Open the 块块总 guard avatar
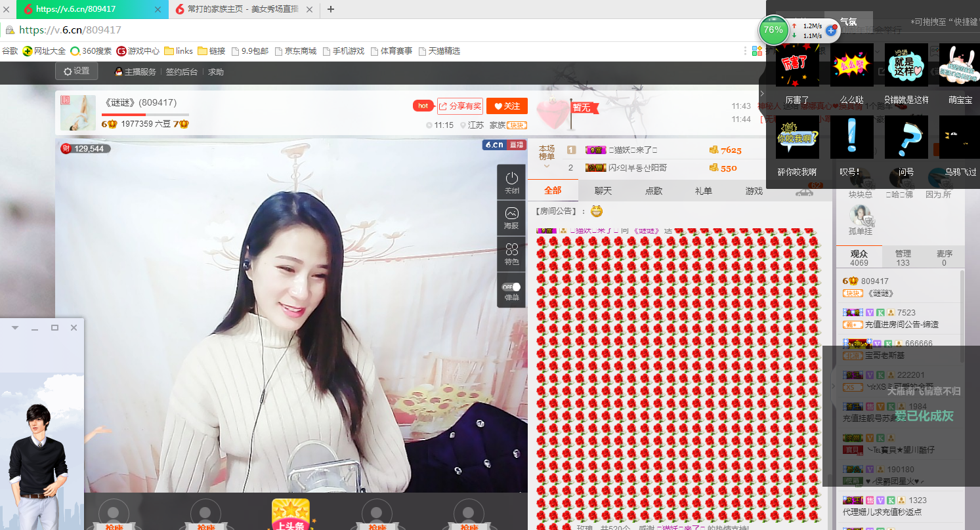 pos(860,179)
